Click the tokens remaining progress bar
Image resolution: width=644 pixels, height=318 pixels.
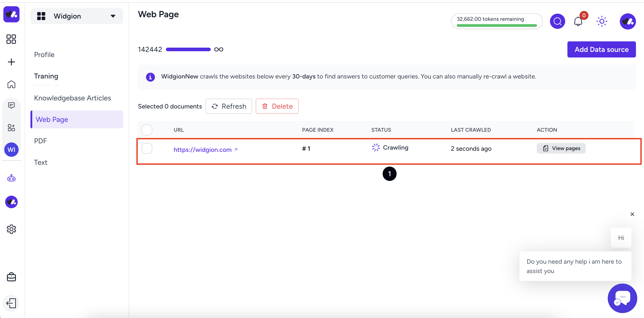pyautogui.click(x=496, y=25)
